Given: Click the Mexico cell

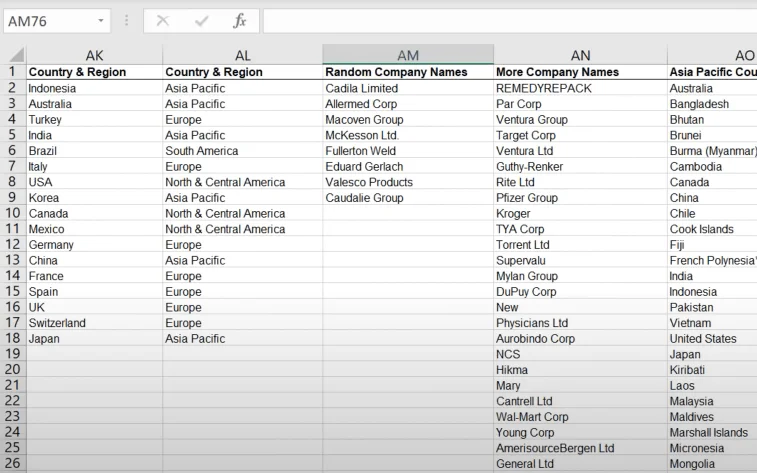Looking at the screenshot, I should (x=95, y=229).
